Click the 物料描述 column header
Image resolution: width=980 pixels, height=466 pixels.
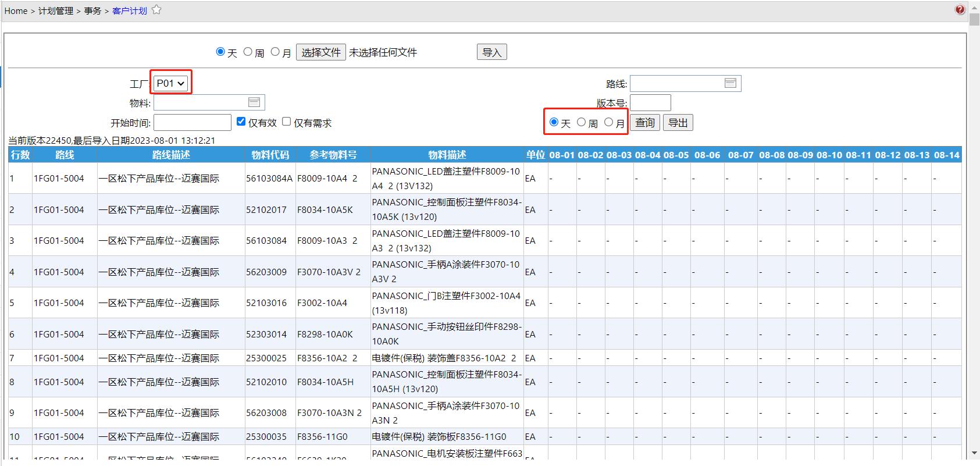[x=447, y=155]
